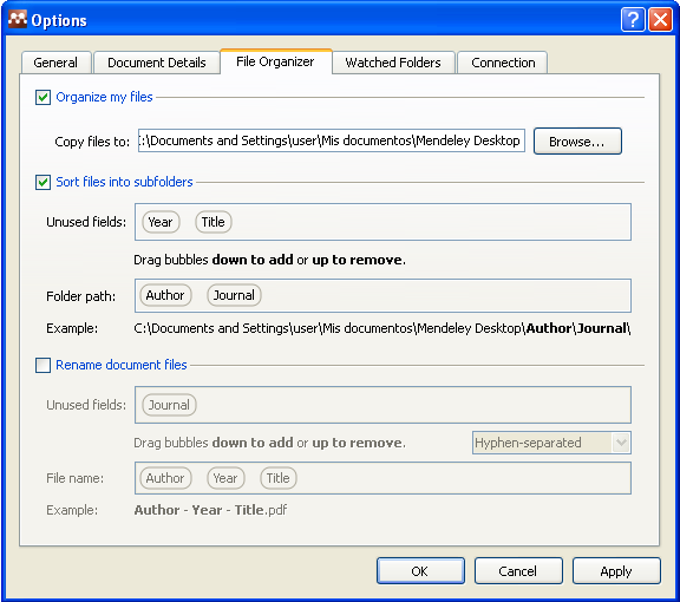Click the Cancel button
The height and width of the screenshot is (602, 680).
click(x=518, y=571)
